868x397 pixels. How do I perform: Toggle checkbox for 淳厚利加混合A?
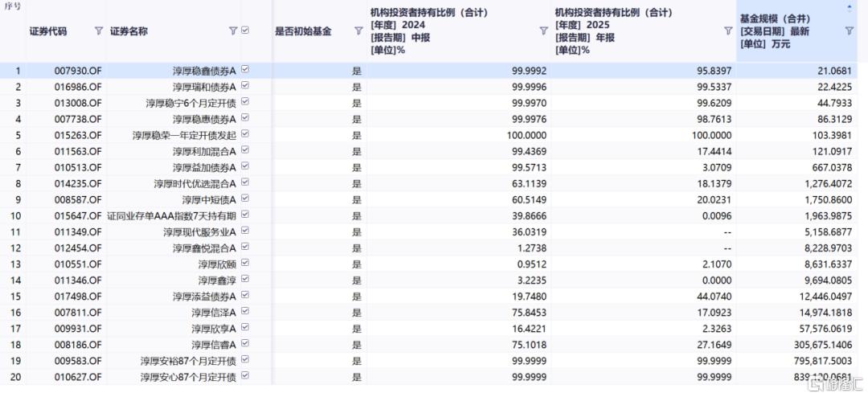(245, 150)
